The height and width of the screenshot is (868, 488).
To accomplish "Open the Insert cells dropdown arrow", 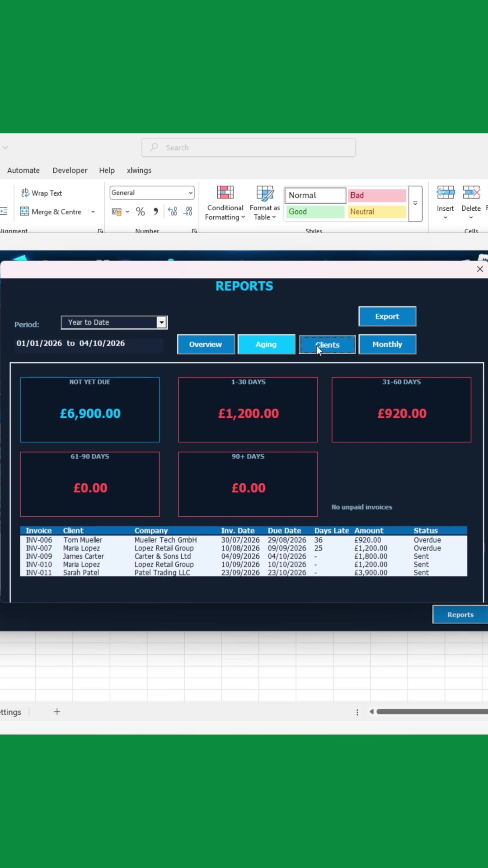I will tap(445, 217).
